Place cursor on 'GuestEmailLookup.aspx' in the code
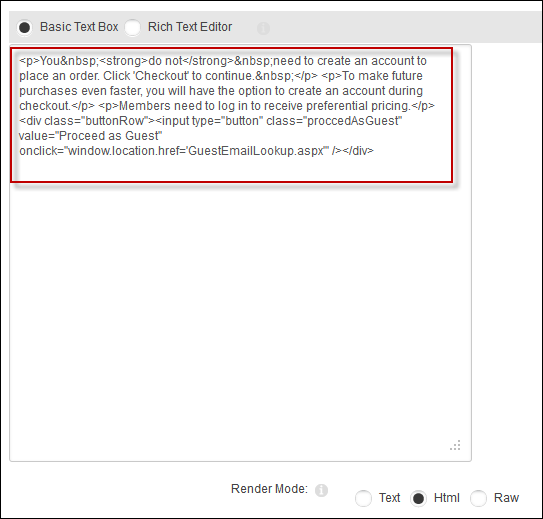543x519 pixels. pyautogui.click(x=256, y=151)
